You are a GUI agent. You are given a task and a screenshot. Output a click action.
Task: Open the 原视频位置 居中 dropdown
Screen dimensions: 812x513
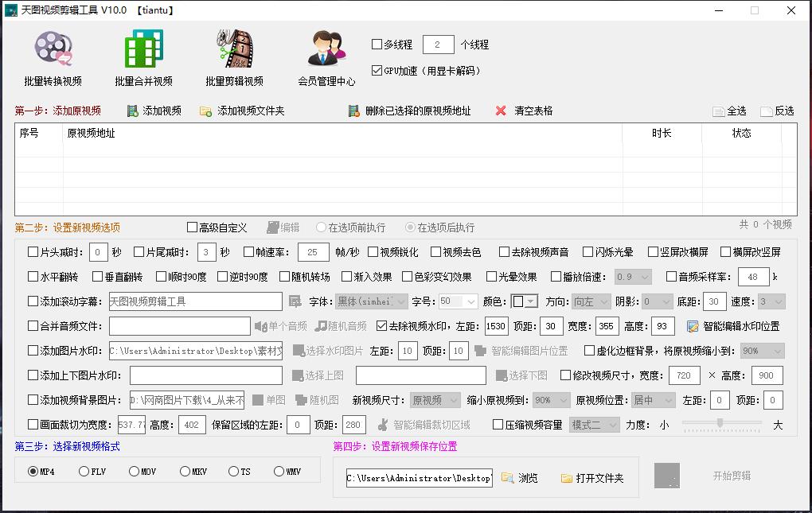pyautogui.click(x=654, y=400)
